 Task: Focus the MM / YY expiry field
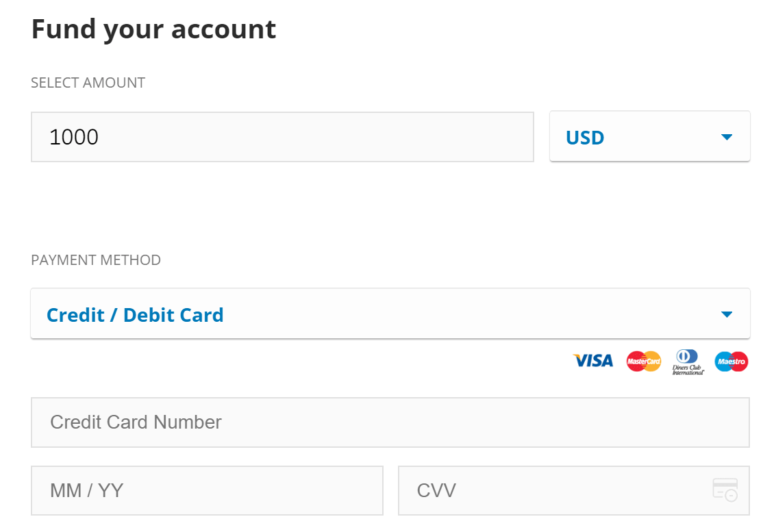[208, 490]
